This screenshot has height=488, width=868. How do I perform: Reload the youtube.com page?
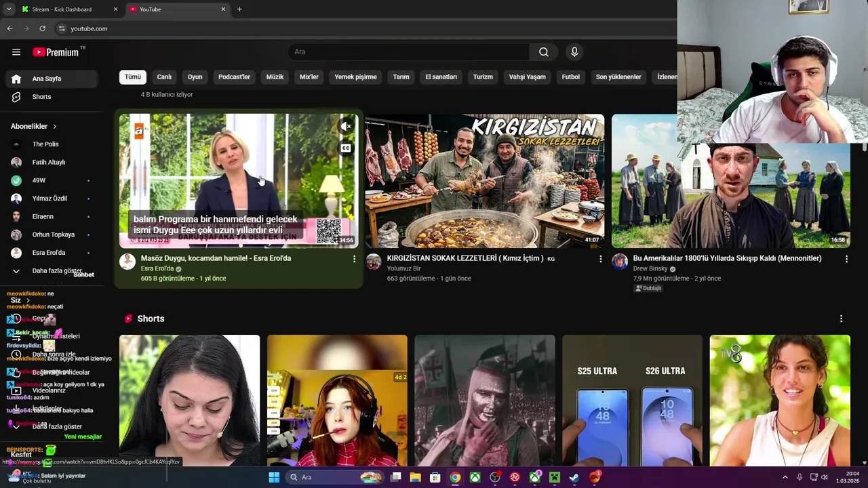pos(42,28)
